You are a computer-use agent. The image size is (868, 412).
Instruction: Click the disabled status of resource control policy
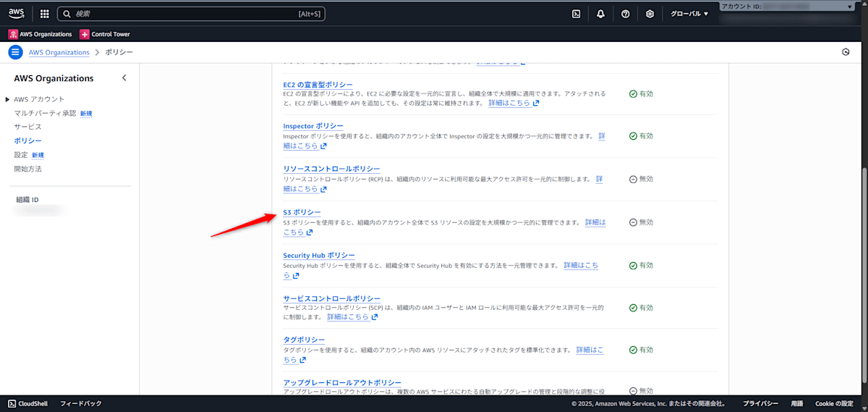tap(641, 179)
